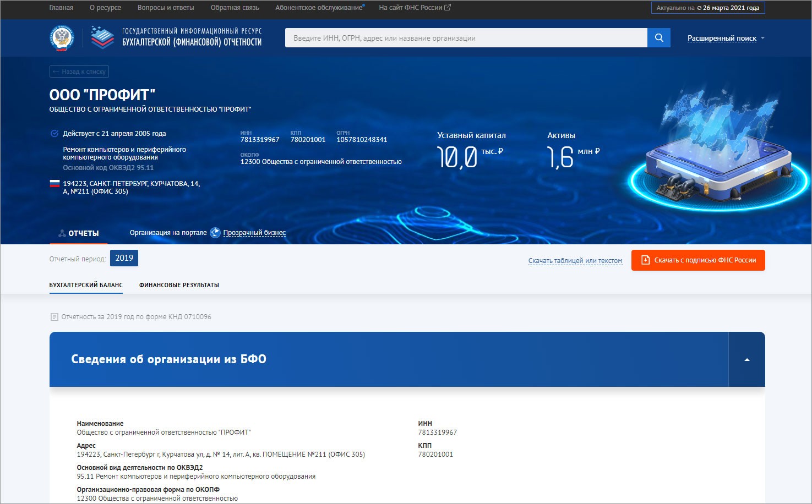Click 'Основной код ОКВЭД2 95.11' text

click(x=108, y=168)
